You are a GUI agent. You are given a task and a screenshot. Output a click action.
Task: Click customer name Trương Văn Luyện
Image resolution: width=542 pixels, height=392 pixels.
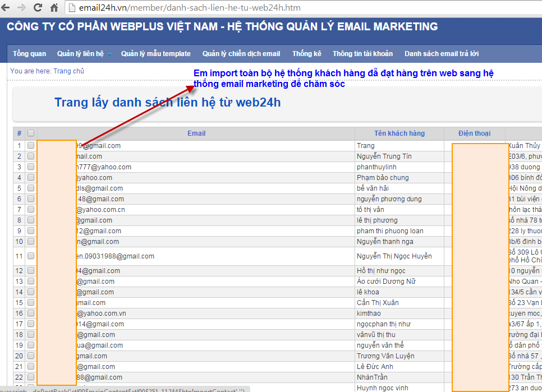pos(385,356)
